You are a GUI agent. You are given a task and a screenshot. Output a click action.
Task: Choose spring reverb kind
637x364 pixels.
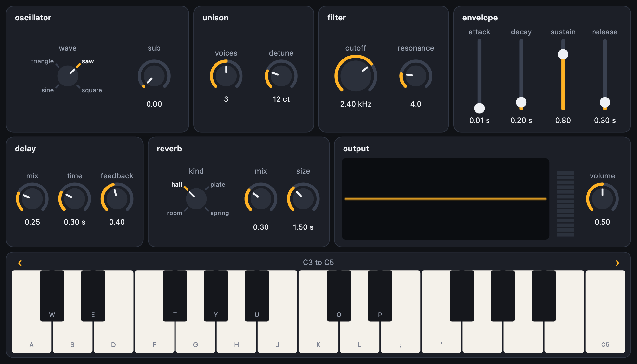coord(220,213)
